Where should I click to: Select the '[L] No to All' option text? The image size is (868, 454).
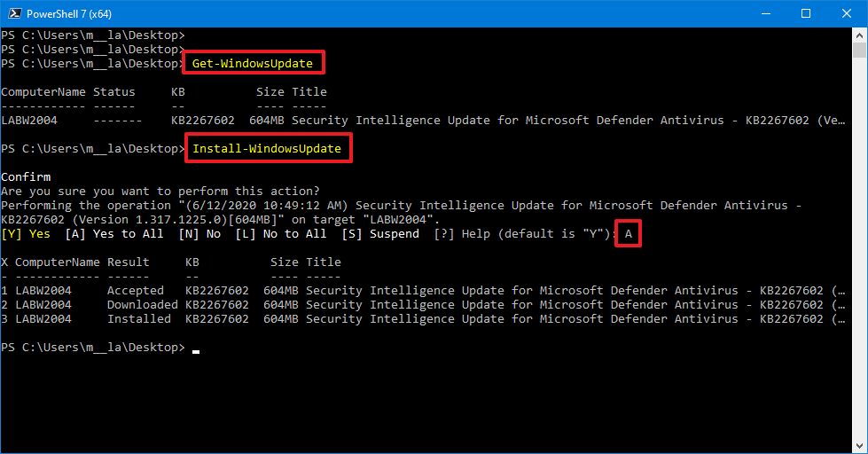tap(281, 233)
